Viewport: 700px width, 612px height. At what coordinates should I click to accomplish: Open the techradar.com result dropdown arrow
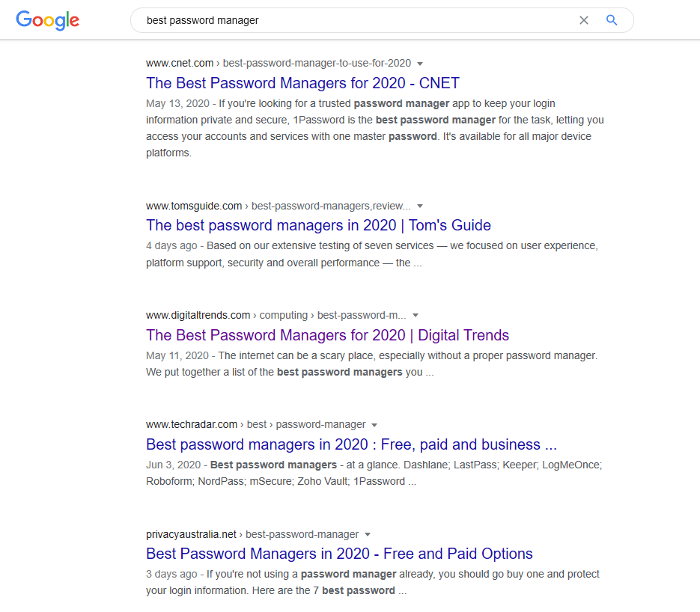point(374,425)
